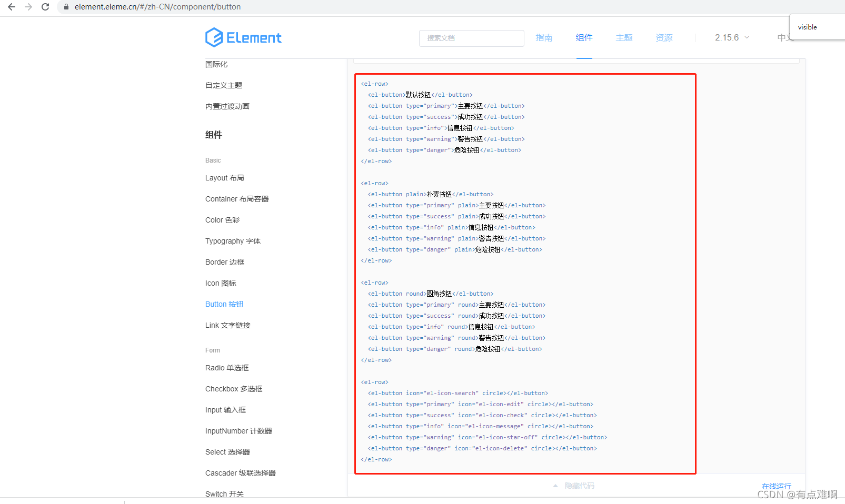Focus the 搜索文档 search box
Screen dimensions: 845x504
coord(471,38)
